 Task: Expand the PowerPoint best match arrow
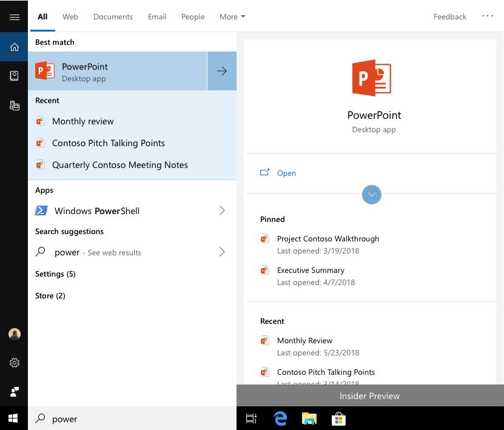pos(222,71)
